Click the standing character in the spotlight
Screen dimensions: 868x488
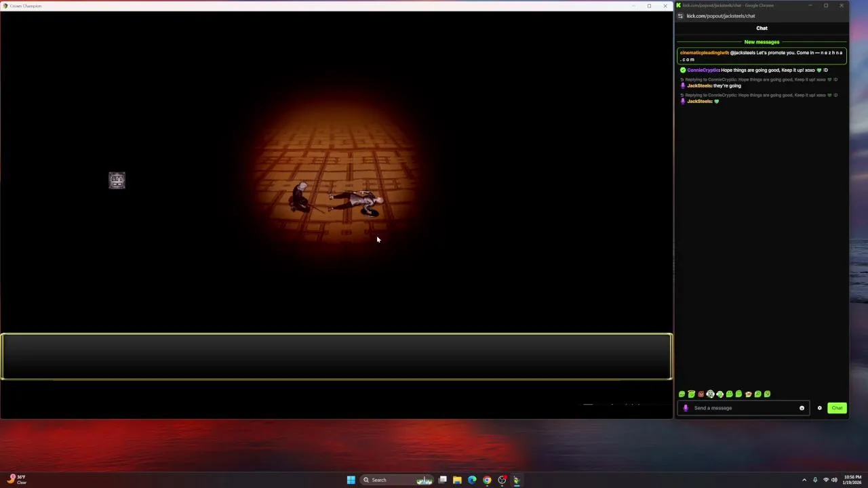[300, 197]
